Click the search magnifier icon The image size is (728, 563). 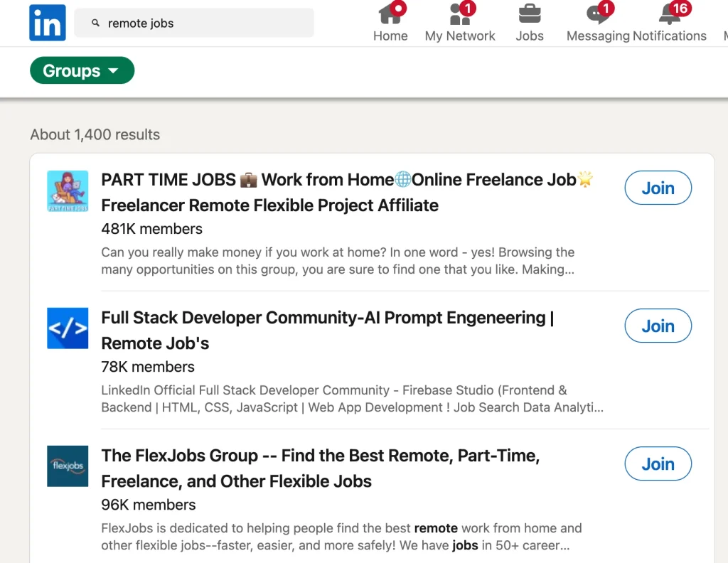96,23
